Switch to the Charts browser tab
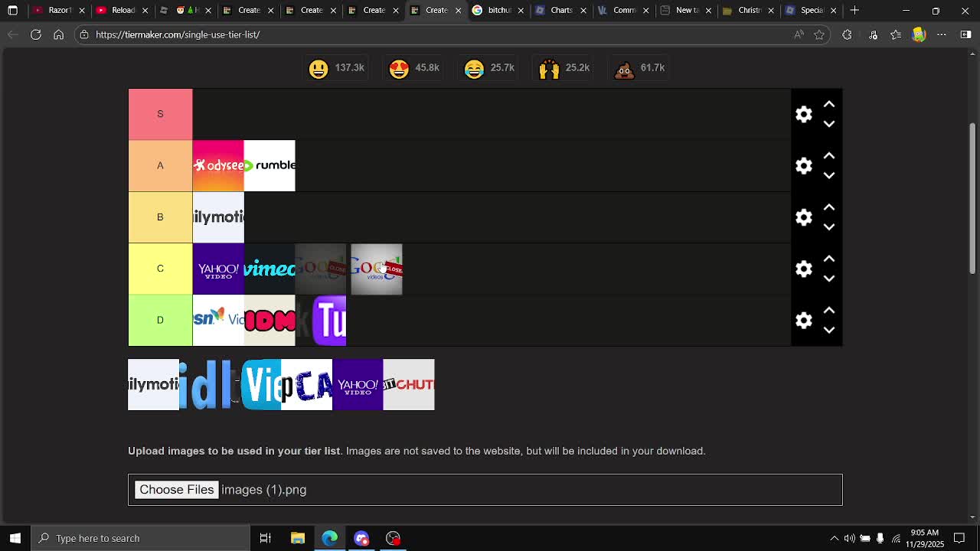Viewport: 980px width, 551px height. (x=560, y=11)
